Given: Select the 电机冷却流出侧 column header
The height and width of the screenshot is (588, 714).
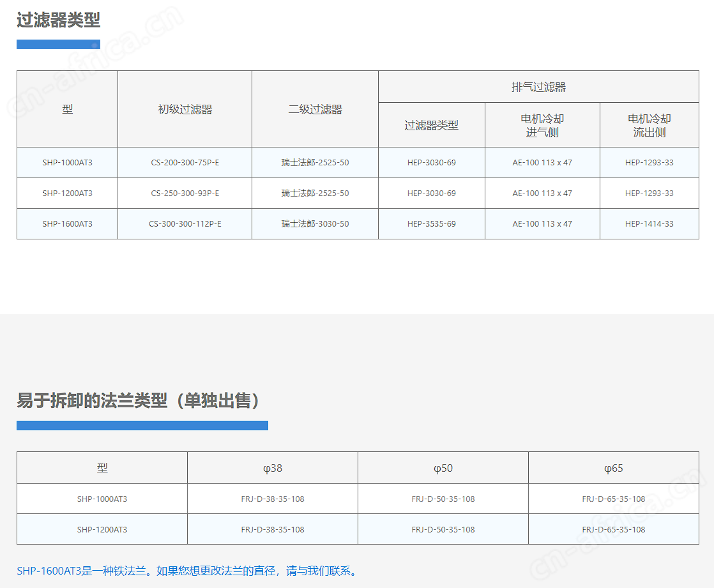Looking at the screenshot, I should pos(649,125).
